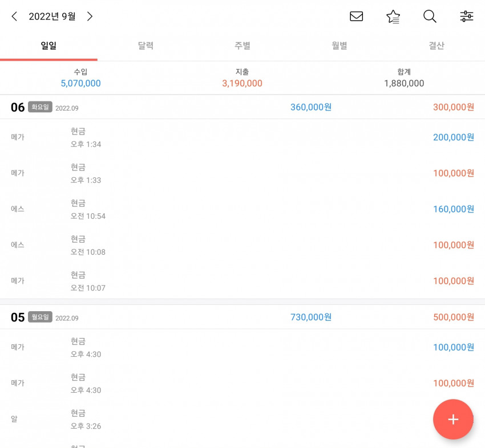This screenshot has height=448, width=485.
Task: Open the 05 월요일 date header
Action: 242,317
